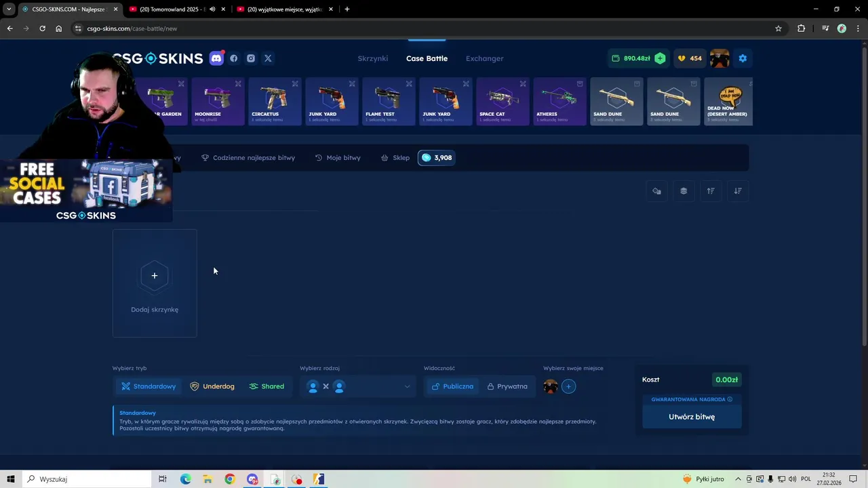Select the Shared battle mode
Screen dimensions: 868x488
267,386
